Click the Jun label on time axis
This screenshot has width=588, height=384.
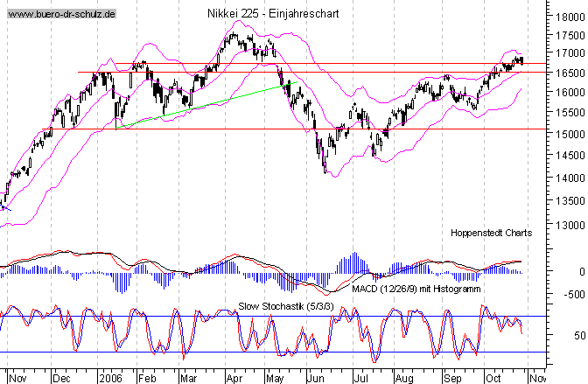tap(315, 378)
